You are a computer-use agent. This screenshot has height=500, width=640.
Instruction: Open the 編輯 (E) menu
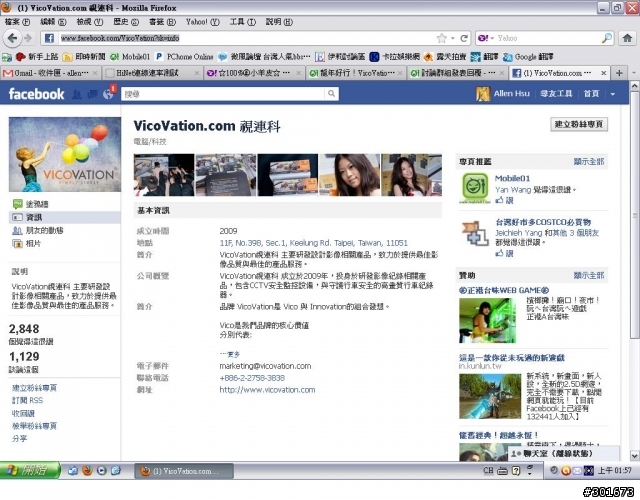click(53, 22)
